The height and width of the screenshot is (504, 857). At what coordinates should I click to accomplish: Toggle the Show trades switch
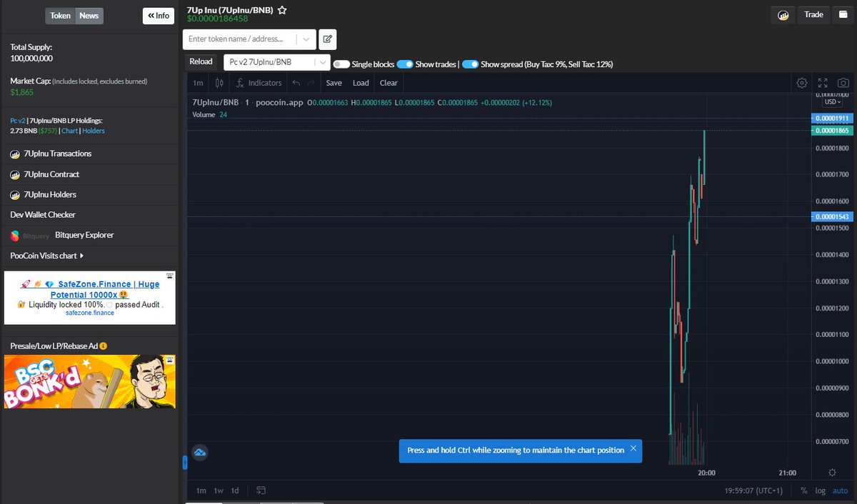pyautogui.click(x=405, y=64)
